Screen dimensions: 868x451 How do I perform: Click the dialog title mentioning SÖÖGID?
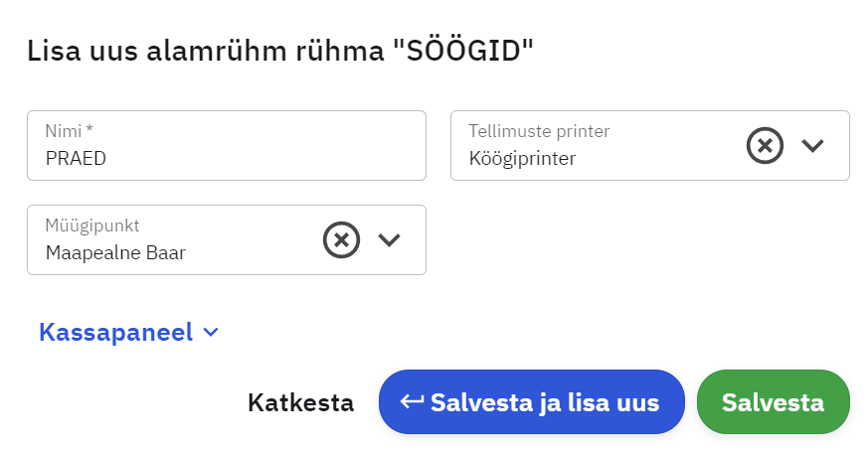(x=280, y=51)
